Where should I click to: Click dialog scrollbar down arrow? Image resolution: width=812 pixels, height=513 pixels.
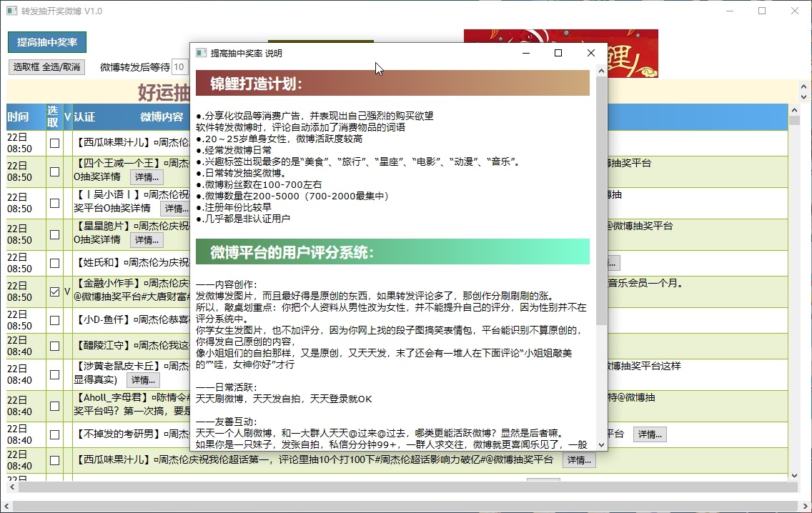pyautogui.click(x=601, y=444)
